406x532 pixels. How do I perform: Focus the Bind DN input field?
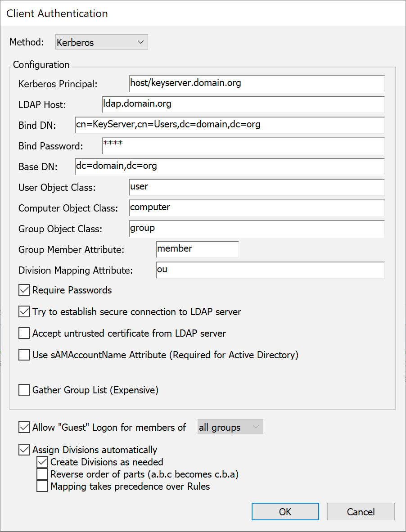tap(230, 125)
